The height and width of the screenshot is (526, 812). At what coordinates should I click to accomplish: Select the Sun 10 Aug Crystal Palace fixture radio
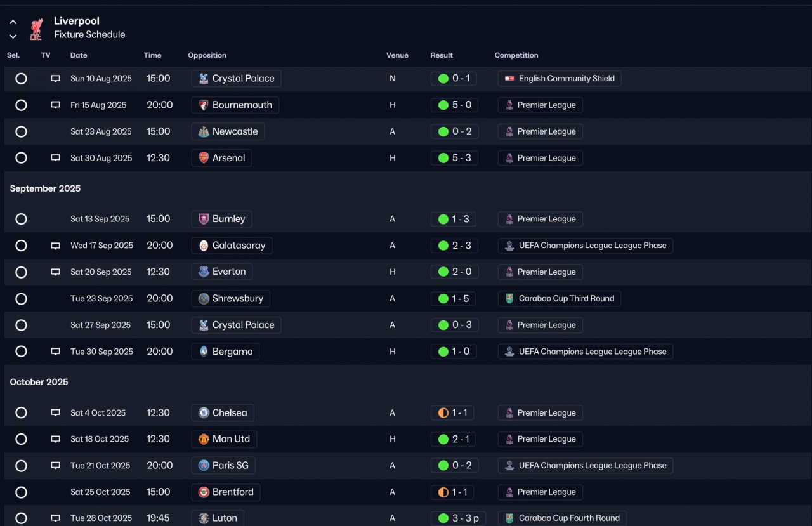pyautogui.click(x=22, y=79)
